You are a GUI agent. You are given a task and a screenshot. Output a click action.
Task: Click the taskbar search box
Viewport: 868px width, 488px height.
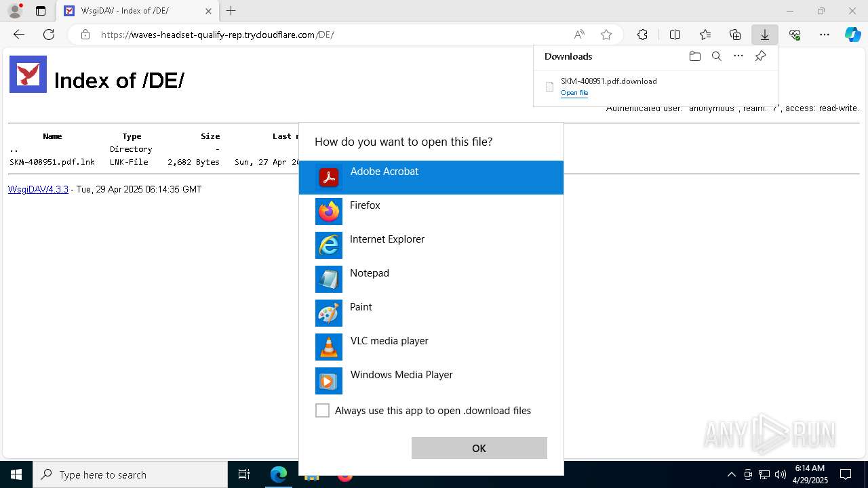click(130, 474)
